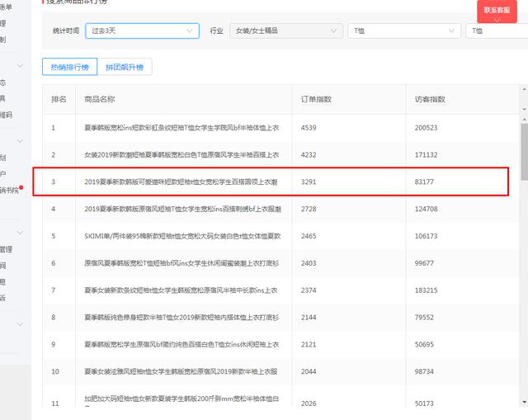
Task: Click rank 1 product name 夏季韩版宽松ins短款
Action: [x=181, y=128]
